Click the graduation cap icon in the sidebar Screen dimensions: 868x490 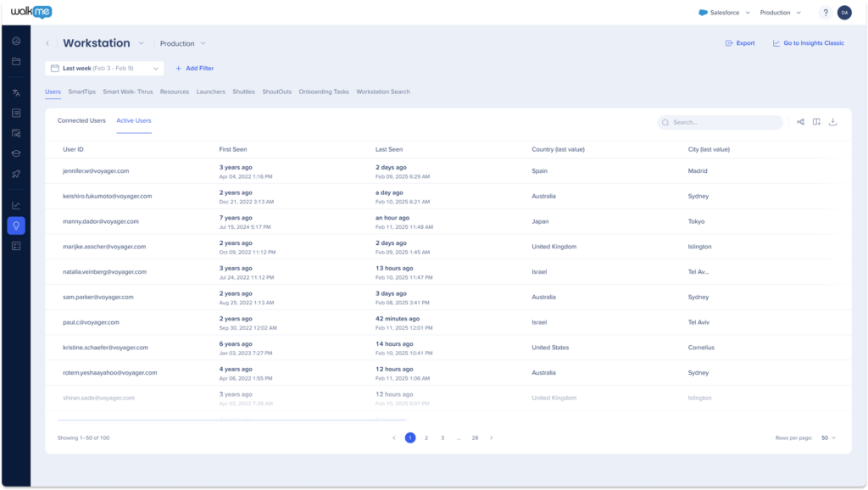[x=16, y=154]
